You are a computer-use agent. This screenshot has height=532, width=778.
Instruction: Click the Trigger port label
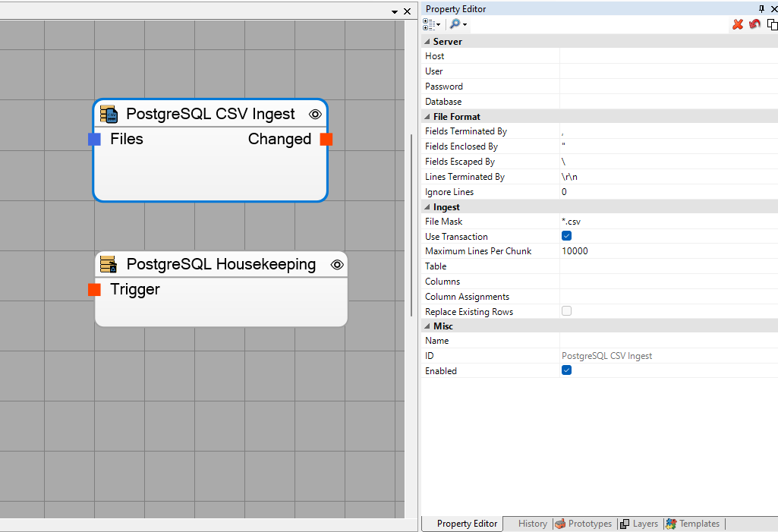(x=135, y=289)
